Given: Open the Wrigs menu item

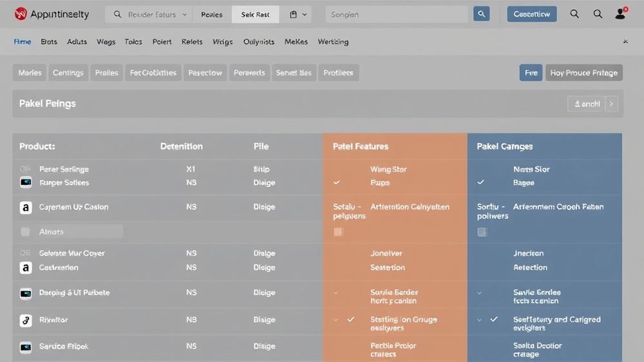Looking at the screenshot, I should point(223,42).
